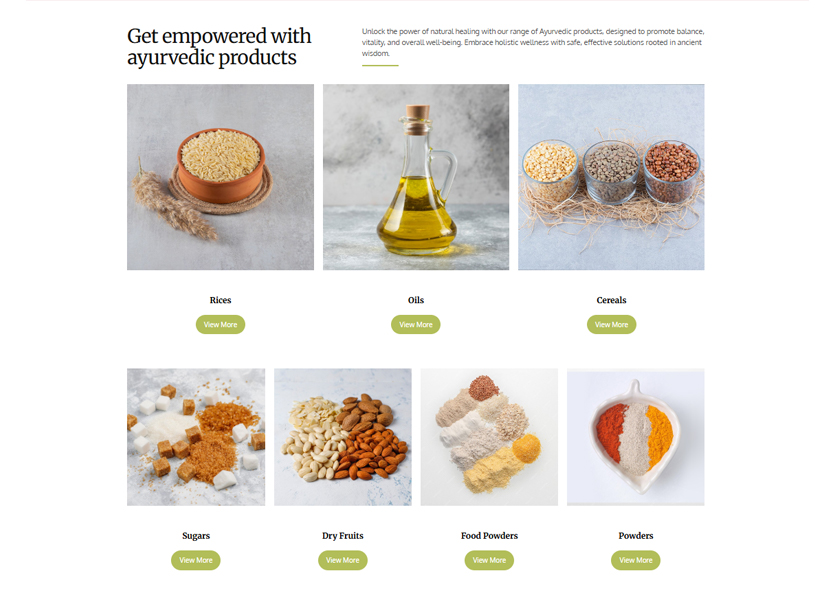This screenshot has width=830, height=600.
Task: Open the olive oil bottle image
Action: point(416,177)
